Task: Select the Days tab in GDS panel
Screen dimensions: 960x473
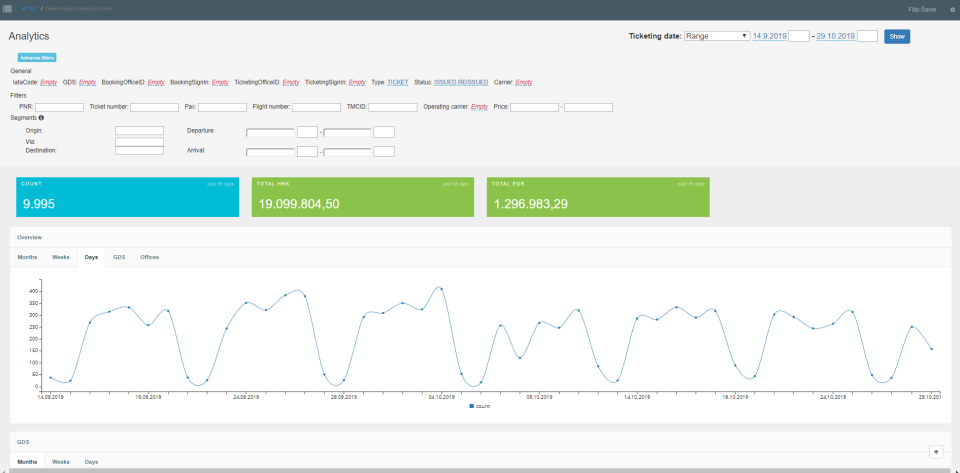Action: pos(91,462)
